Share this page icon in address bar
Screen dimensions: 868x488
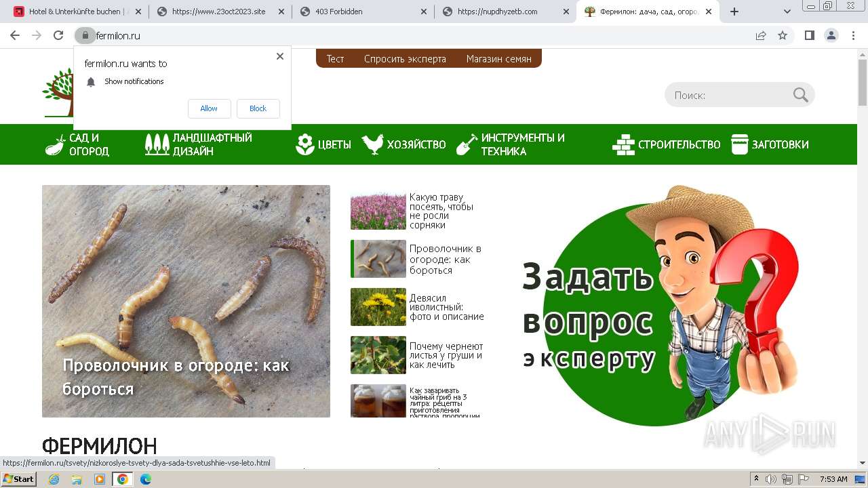pyautogui.click(x=761, y=35)
